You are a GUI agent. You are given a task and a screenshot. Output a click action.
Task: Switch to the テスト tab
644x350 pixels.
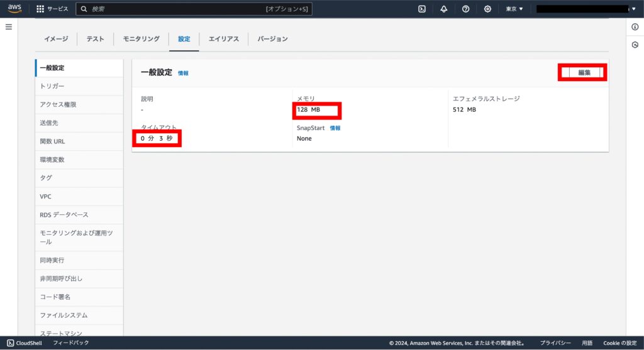(96, 38)
